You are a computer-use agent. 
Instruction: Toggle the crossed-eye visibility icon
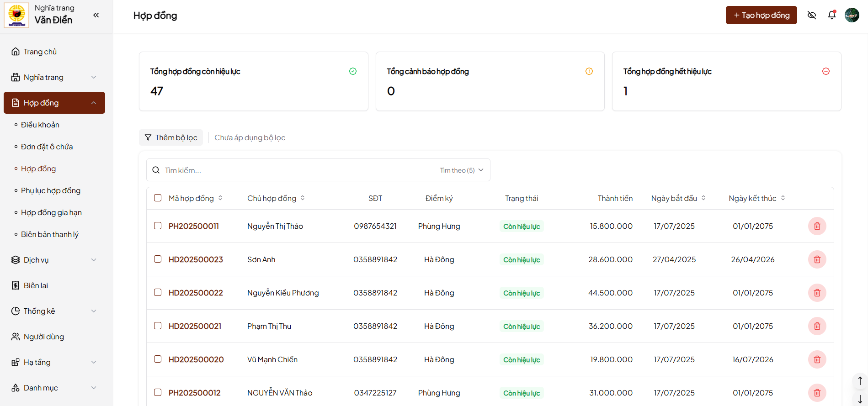tap(812, 15)
